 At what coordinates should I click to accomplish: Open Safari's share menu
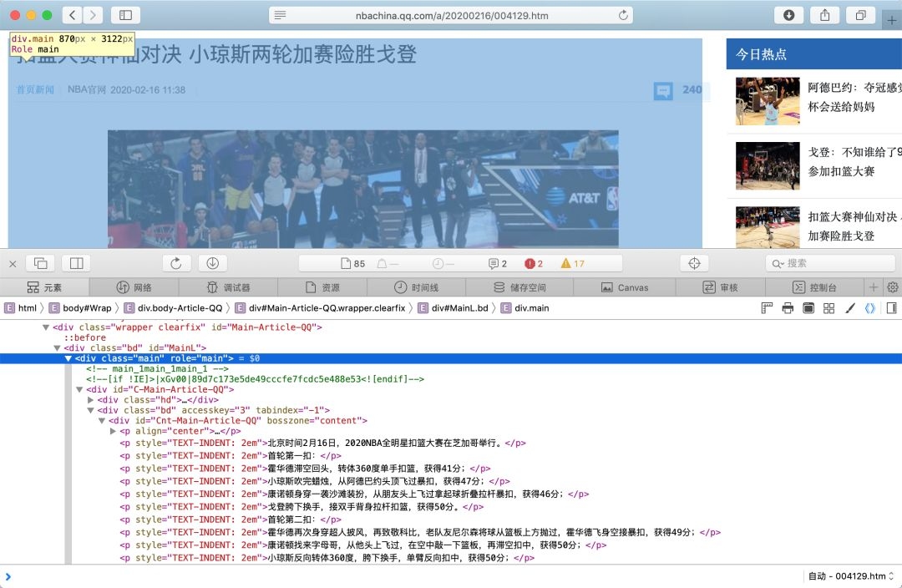tap(824, 15)
